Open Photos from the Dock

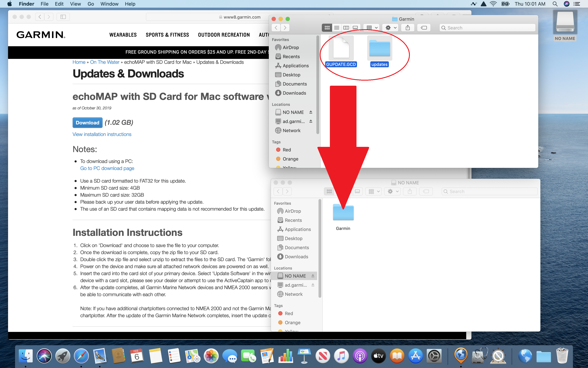[x=211, y=356]
